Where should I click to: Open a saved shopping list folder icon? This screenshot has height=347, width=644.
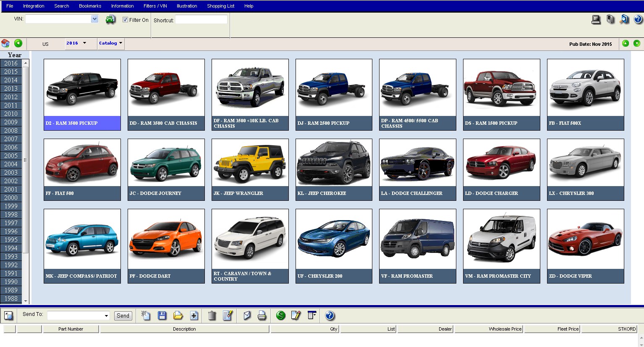click(x=178, y=315)
